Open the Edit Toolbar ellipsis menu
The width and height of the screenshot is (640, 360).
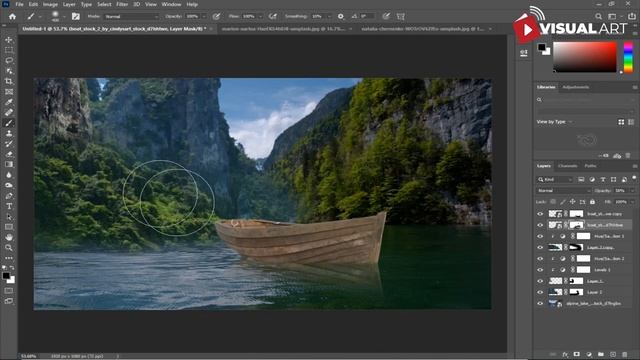9,258
